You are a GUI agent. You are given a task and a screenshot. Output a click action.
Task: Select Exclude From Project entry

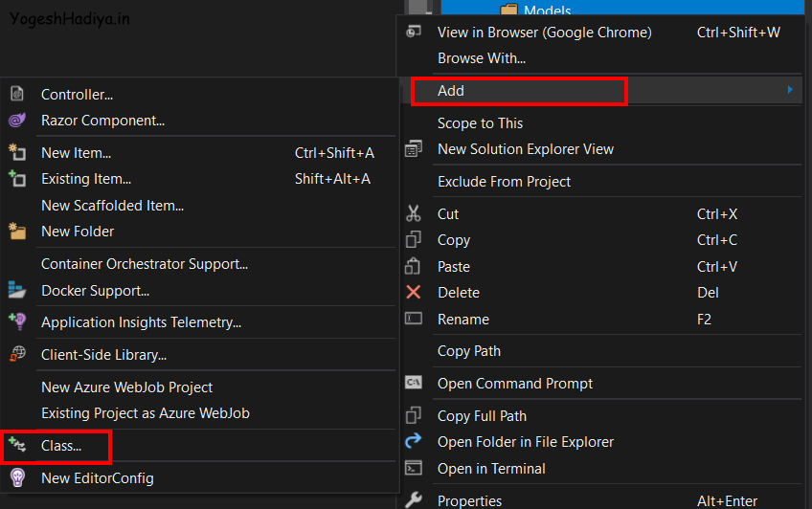(504, 182)
